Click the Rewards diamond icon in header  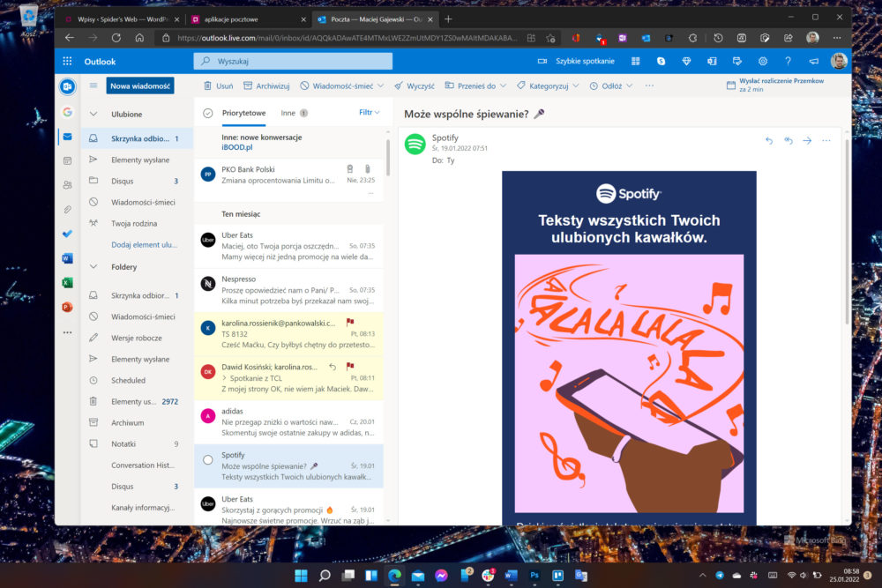pyautogui.click(x=686, y=62)
